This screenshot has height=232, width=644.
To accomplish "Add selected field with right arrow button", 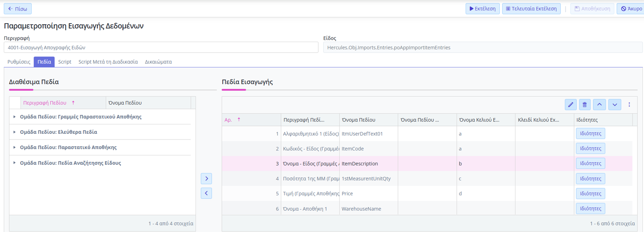I will tap(206, 179).
